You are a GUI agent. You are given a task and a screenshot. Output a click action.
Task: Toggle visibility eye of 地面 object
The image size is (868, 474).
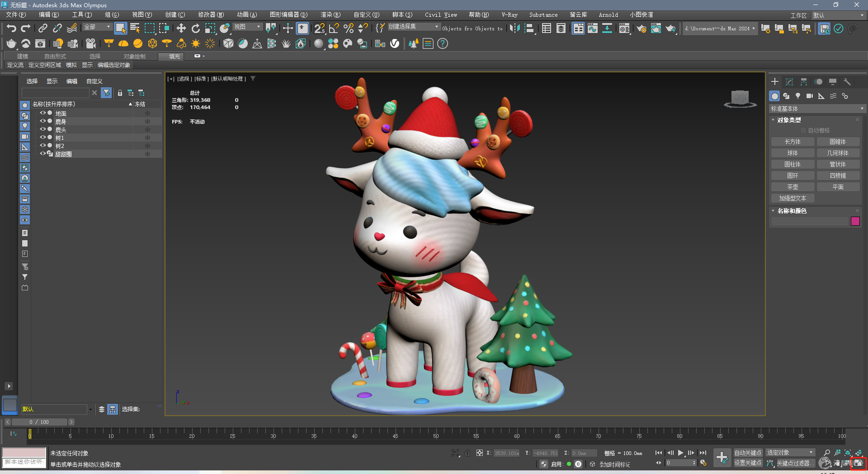(43, 113)
